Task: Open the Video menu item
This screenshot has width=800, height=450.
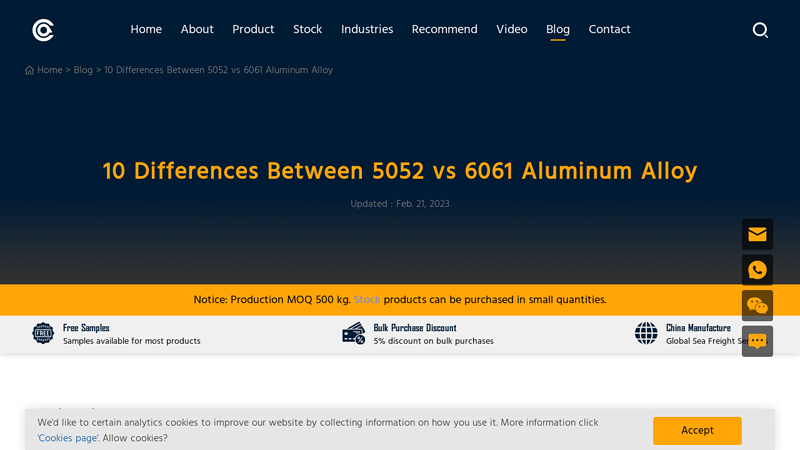Action: tap(512, 30)
